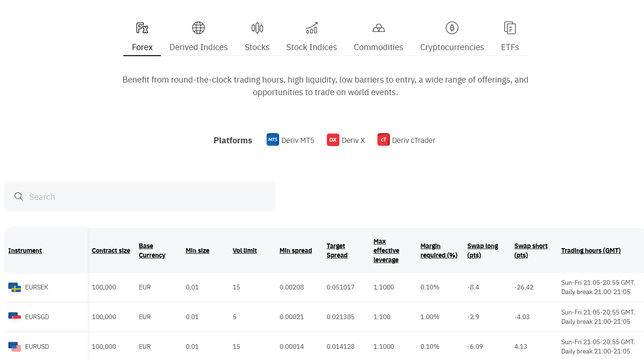Click the Stocks candlestick icon
The width and height of the screenshot is (644, 359).
(257, 28)
